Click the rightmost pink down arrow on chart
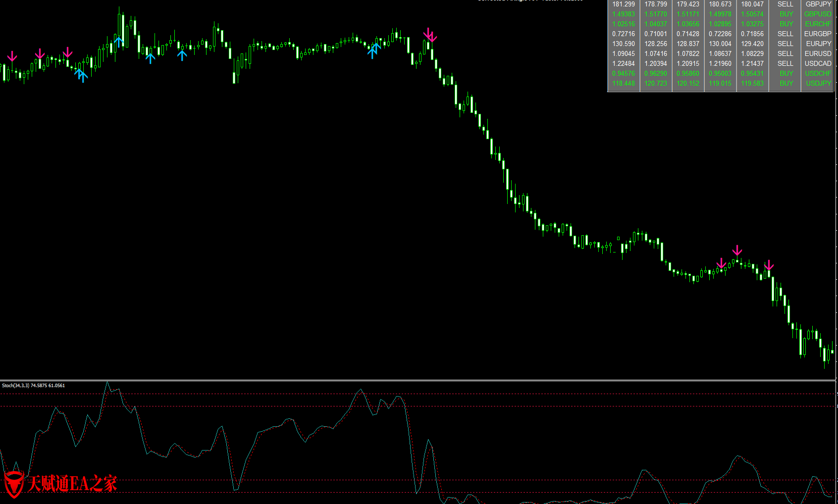Viewport: 838px width, 504px height. tap(769, 265)
